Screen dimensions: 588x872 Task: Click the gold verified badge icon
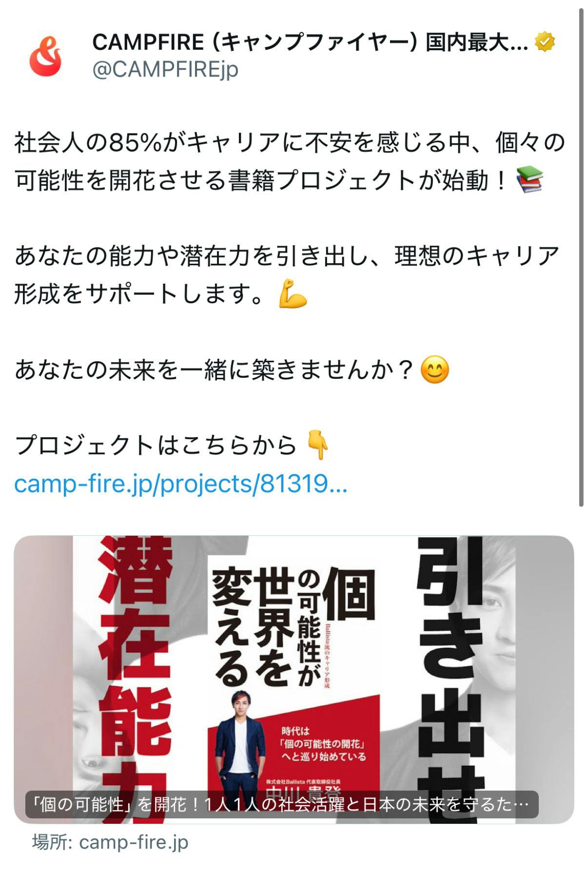pyautogui.click(x=545, y=42)
